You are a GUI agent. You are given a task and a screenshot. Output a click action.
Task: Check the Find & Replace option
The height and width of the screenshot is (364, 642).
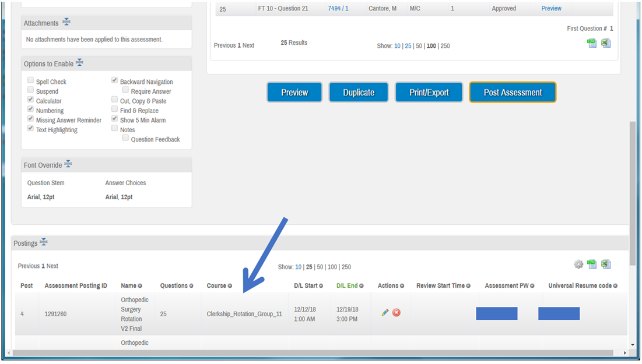[115, 110]
